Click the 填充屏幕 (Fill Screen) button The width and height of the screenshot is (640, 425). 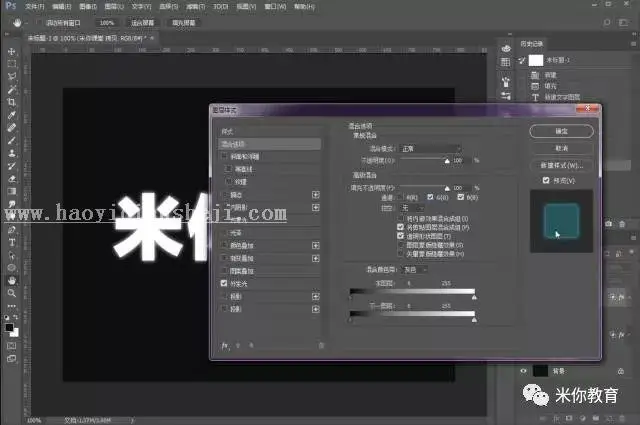click(x=184, y=22)
